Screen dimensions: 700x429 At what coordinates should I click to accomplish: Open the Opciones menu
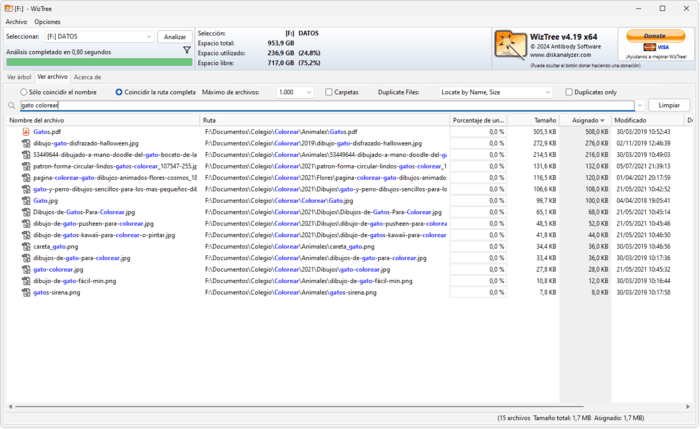tap(47, 21)
